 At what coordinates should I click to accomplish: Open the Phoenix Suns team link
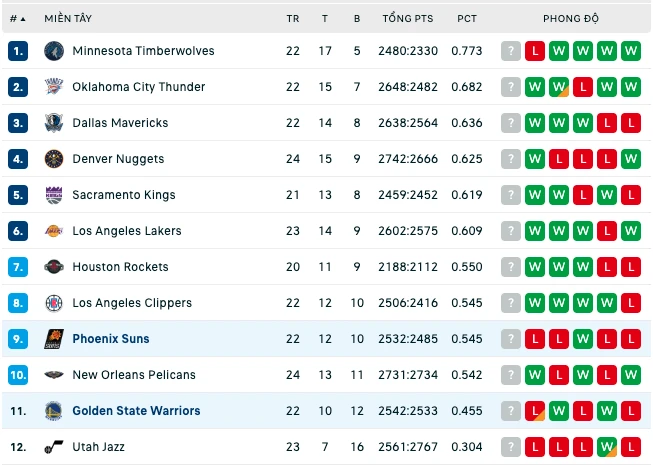click(x=111, y=339)
